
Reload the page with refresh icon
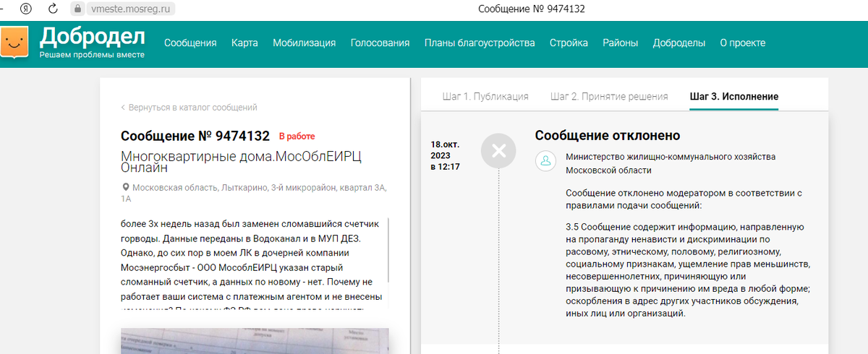click(x=53, y=9)
